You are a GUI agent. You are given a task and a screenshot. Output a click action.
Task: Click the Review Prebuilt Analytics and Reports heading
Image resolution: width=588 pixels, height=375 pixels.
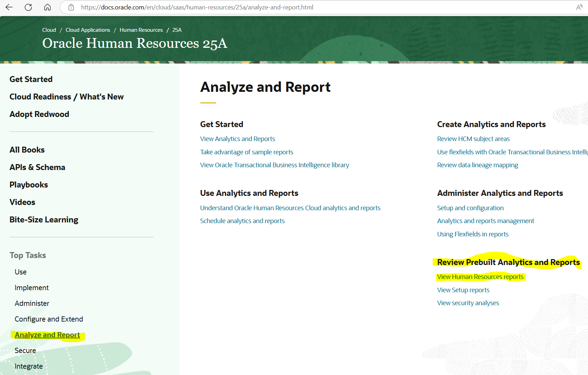pos(508,262)
